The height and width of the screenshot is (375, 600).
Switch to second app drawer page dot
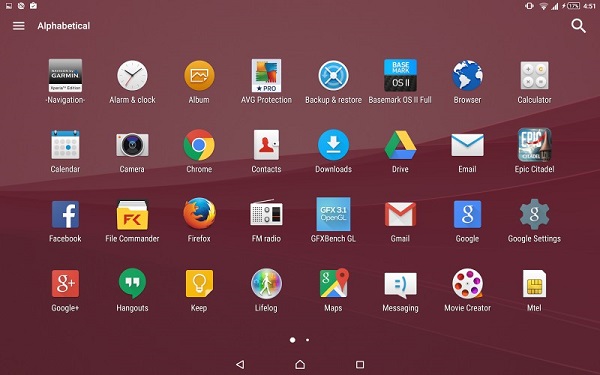(x=307, y=340)
